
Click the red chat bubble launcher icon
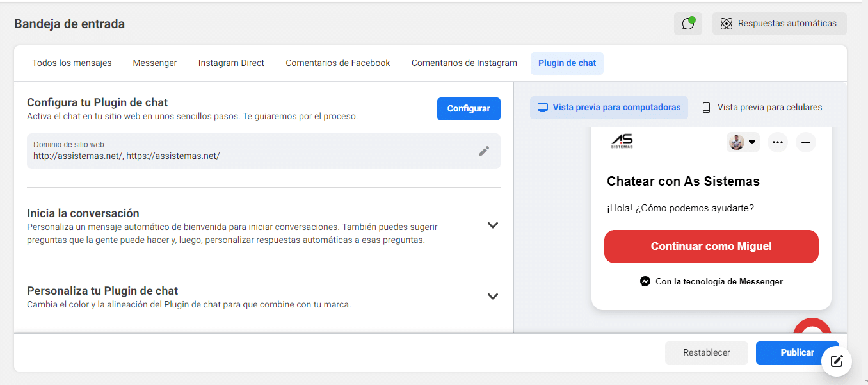coord(812,327)
